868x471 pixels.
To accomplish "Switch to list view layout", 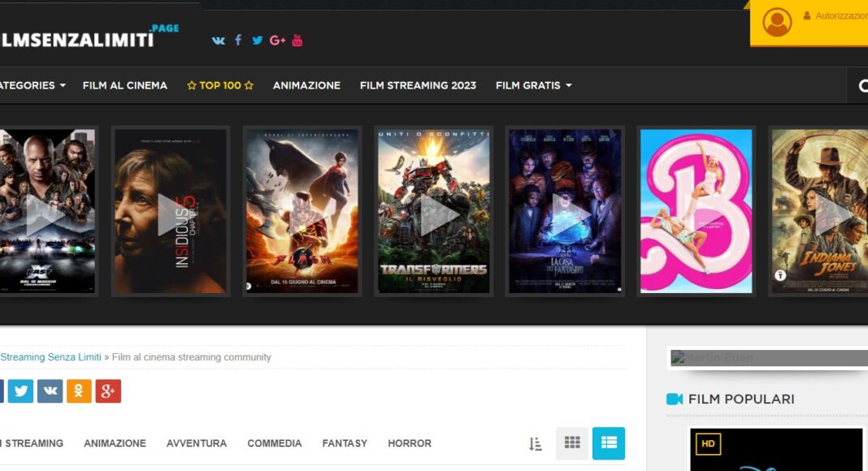I will [609, 443].
